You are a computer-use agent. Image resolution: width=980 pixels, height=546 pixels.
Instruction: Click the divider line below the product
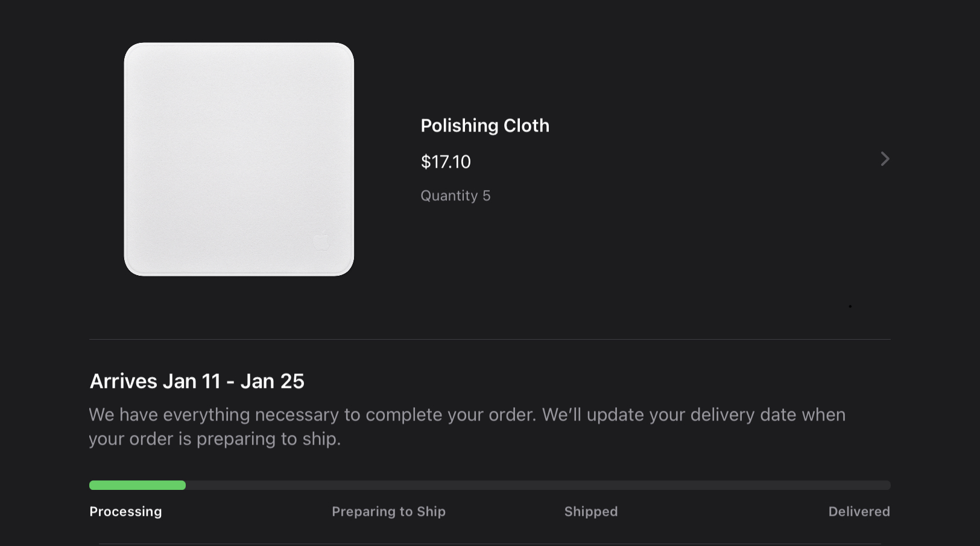point(490,339)
